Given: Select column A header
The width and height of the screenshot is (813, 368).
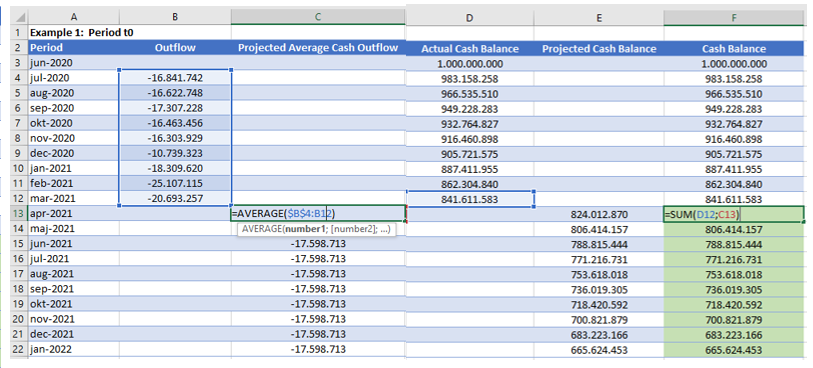Looking at the screenshot, I should click(x=74, y=17).
